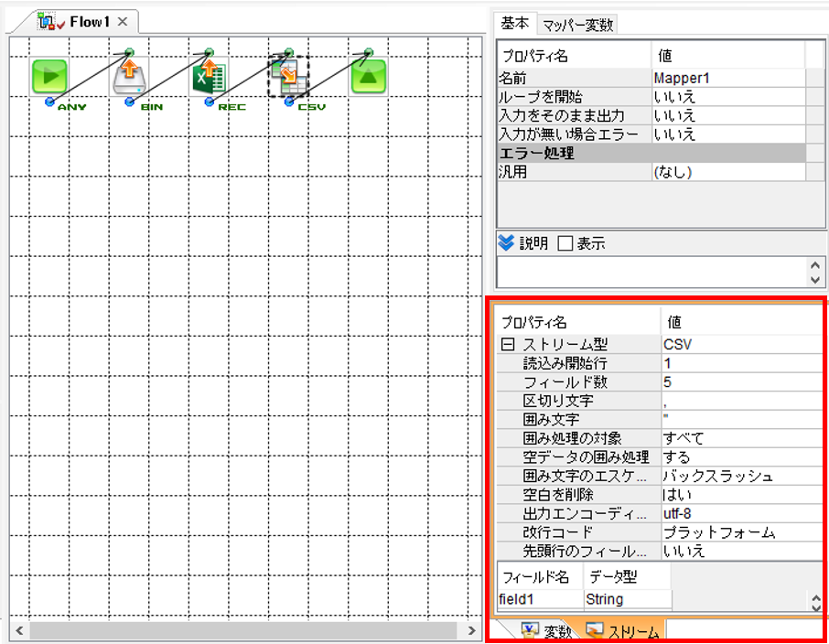Viewport: 829px width, 644px height.
Task: Click the description box down arrow
Action: (814, 280)
